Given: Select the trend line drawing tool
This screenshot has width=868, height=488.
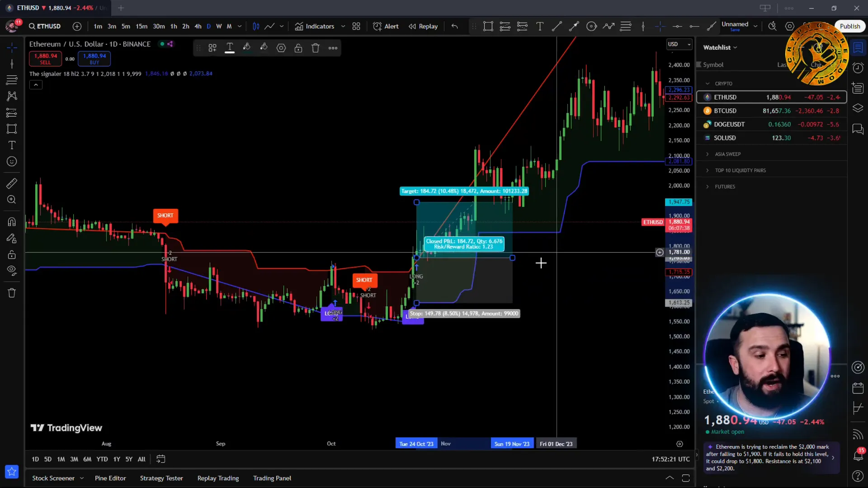Looking at the screenshot, I should point(12,64).
